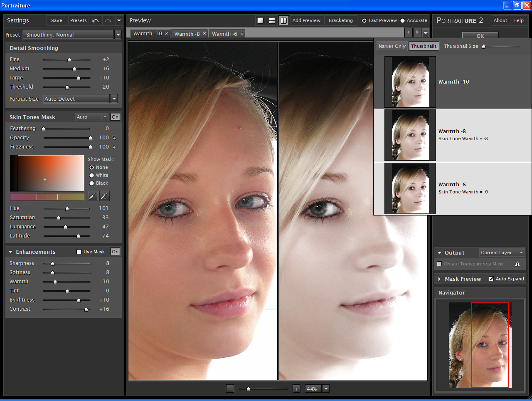Click the eyedropper to pick a skin tone
This screenshot has height=401, width=532.
(x=92, y=196)
